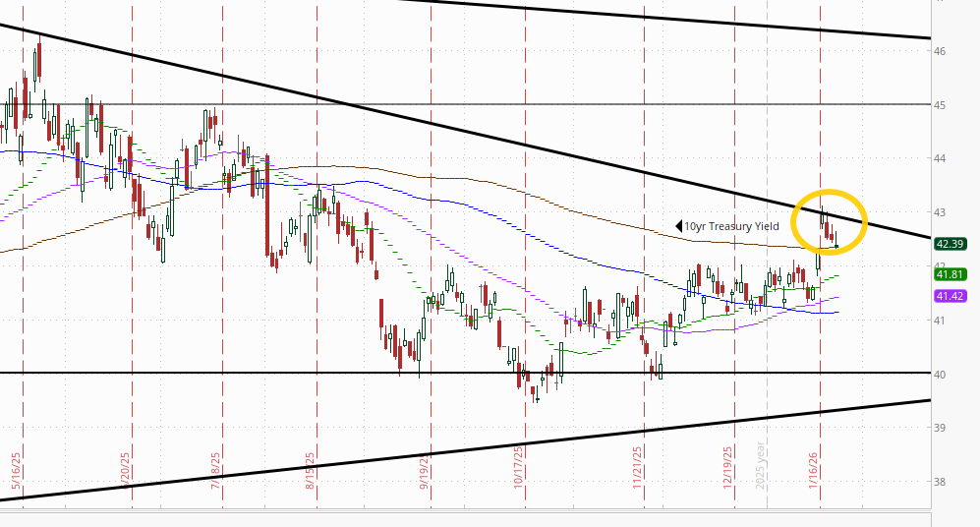Click the 46 price axis label
The height and width of the screenshot is (527, 980).
(940, 51)
